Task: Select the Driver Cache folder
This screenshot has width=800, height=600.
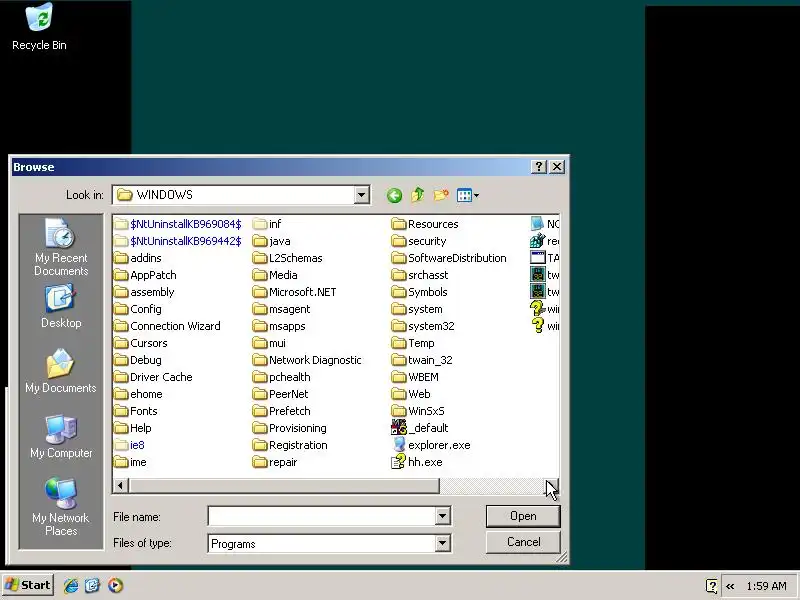Action: [x=153, y=377]
